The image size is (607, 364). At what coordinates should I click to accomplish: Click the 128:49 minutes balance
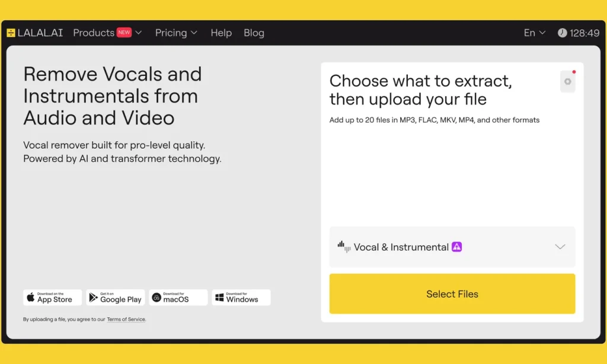pos(584,33)
